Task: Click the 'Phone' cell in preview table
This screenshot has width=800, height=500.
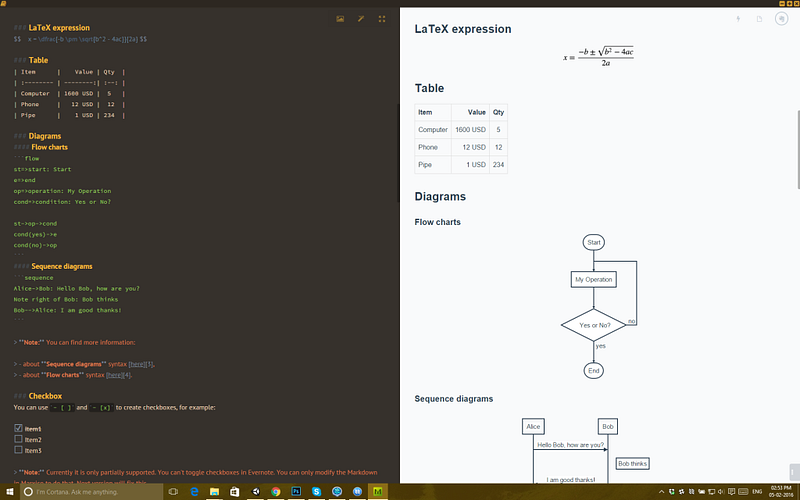Action: coord(433,147)
